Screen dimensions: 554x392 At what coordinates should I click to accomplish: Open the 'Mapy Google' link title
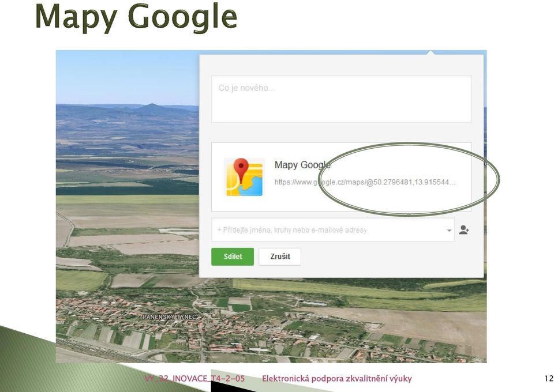click(x=302, y=165)
